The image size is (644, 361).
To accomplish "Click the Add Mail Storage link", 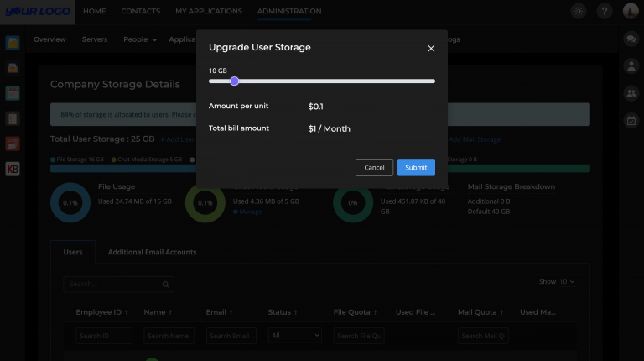I will pos(475,139).
